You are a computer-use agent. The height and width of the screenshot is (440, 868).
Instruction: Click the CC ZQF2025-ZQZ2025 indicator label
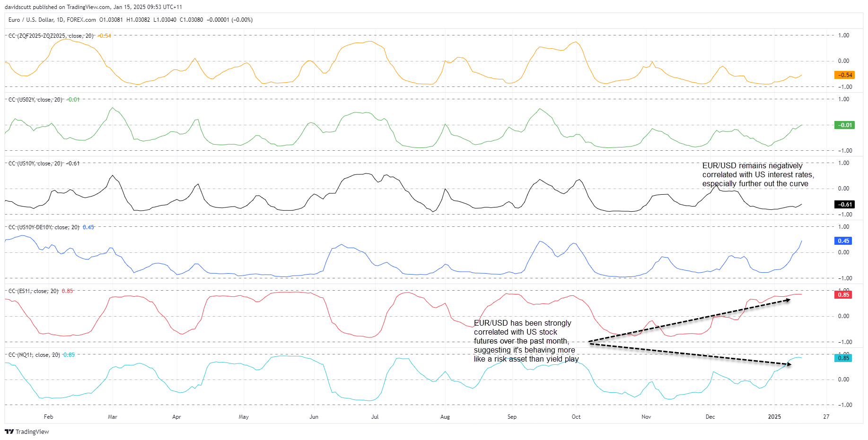tap(51, 36)
